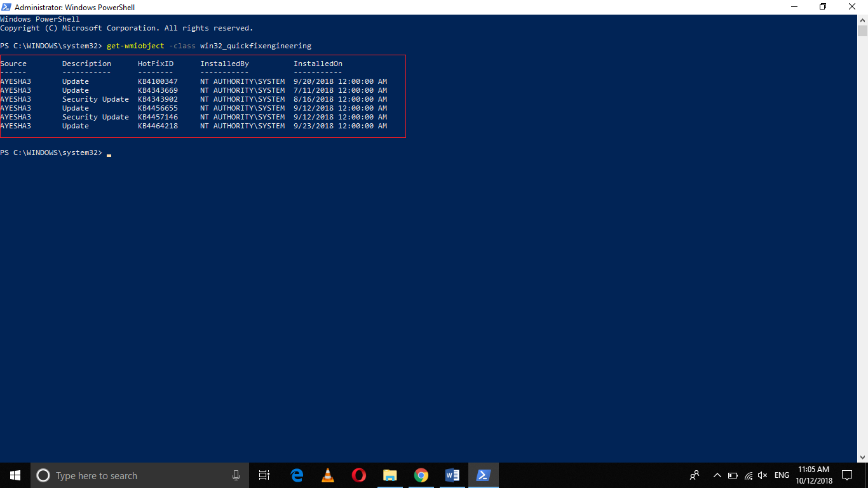Launch VLC media player from taskbar
This screenshot has height=488, width=868.
click(328, 475)
